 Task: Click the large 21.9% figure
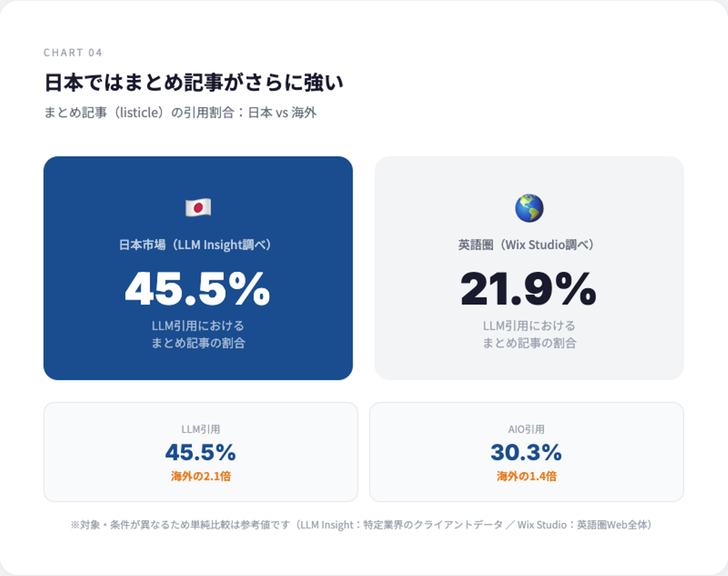point(529,289)
